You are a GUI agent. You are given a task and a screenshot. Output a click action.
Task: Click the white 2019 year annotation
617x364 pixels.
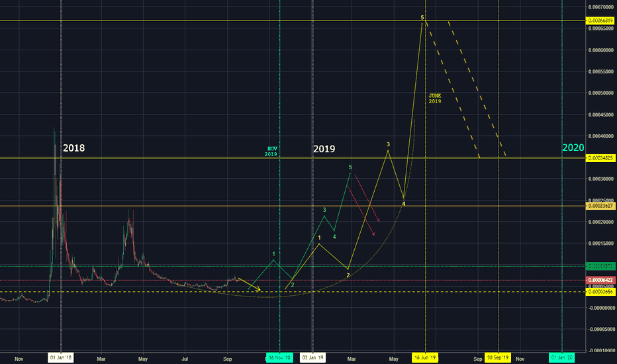[x=324, y=149]
